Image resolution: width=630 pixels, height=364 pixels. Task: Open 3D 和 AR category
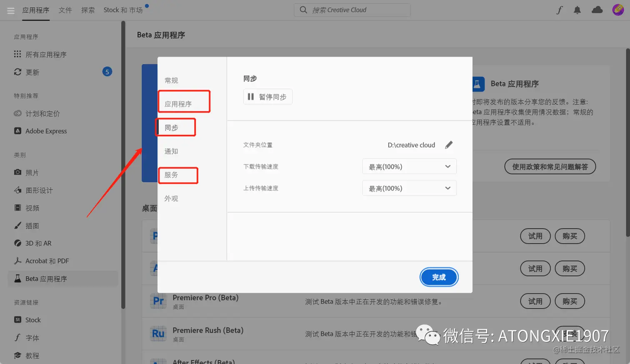pyautogui.click(x=38, y=243)
